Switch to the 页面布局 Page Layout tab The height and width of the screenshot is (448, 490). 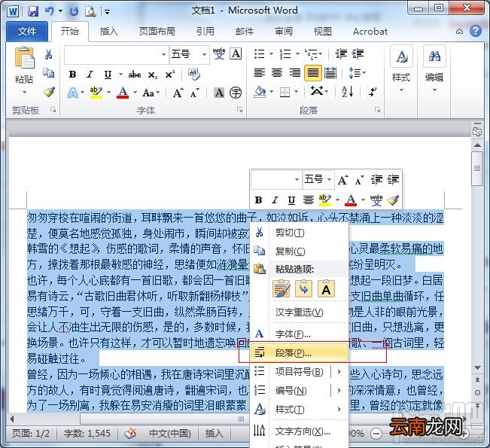157,32
